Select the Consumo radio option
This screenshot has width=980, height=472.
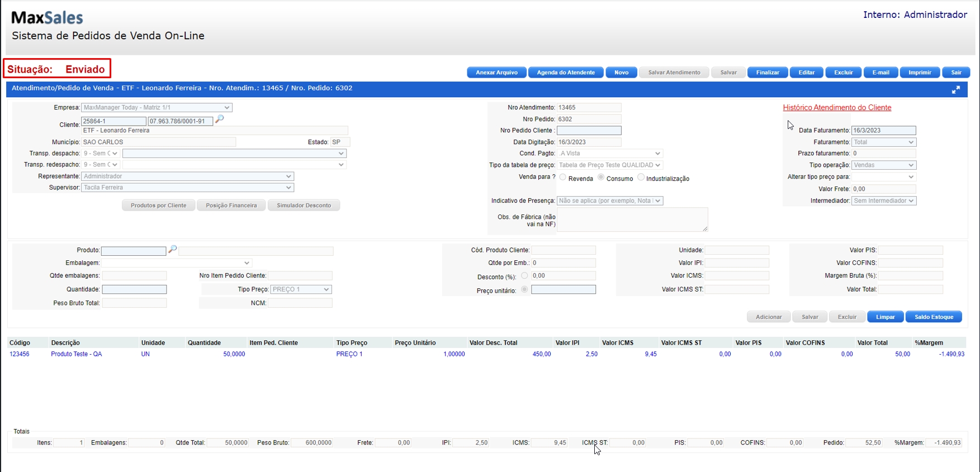601,178
